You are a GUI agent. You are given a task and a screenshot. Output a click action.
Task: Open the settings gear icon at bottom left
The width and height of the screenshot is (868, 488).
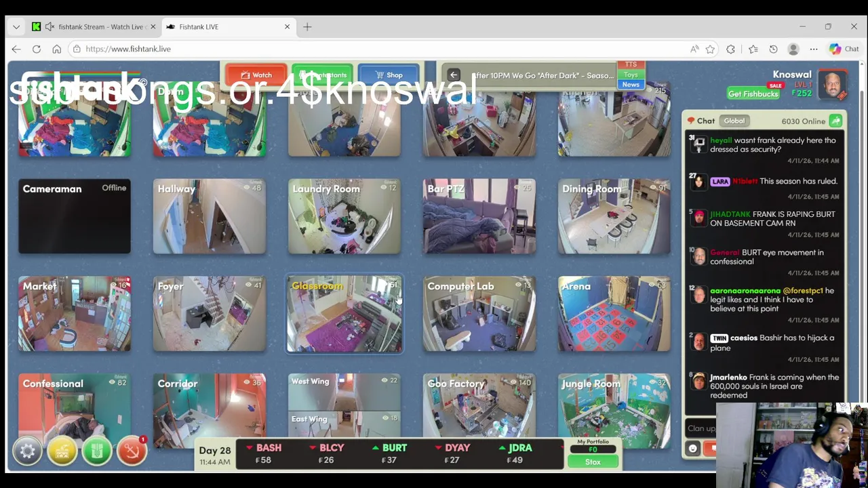pyautogui.click(x=28, y=451)
